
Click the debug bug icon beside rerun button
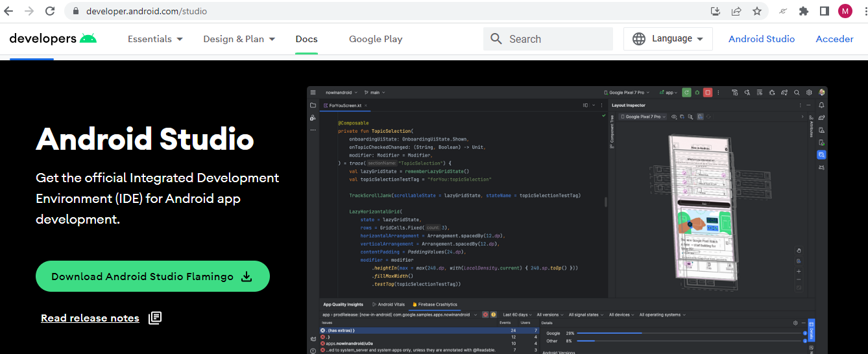click(x=697, y=93)
